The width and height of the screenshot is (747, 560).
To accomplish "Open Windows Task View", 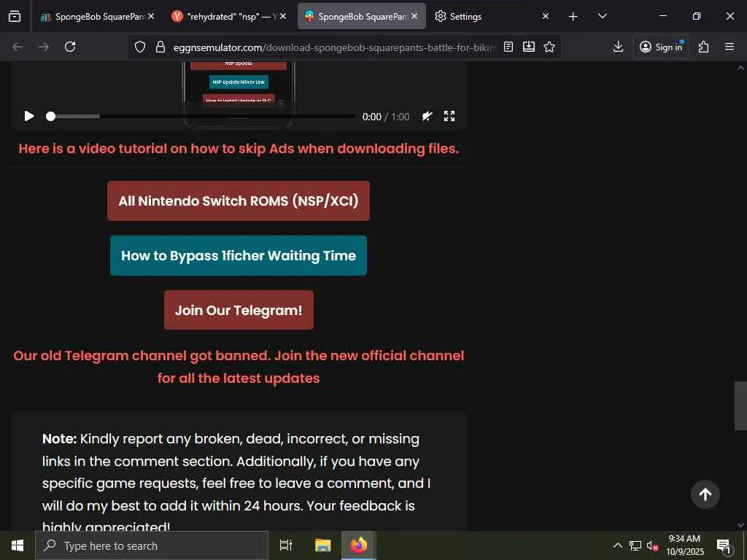I will click(x=286, y=545).
